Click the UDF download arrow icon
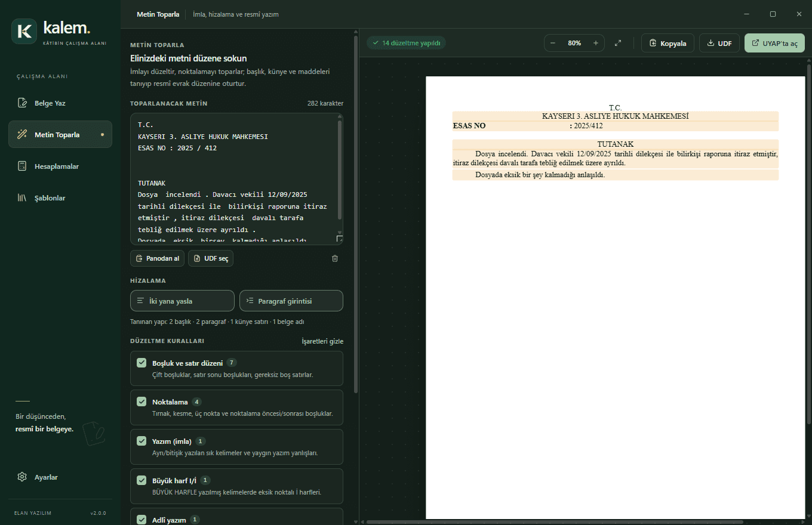Image resolution: width=812 pixels, height=525 pixels. pos(710,43)
